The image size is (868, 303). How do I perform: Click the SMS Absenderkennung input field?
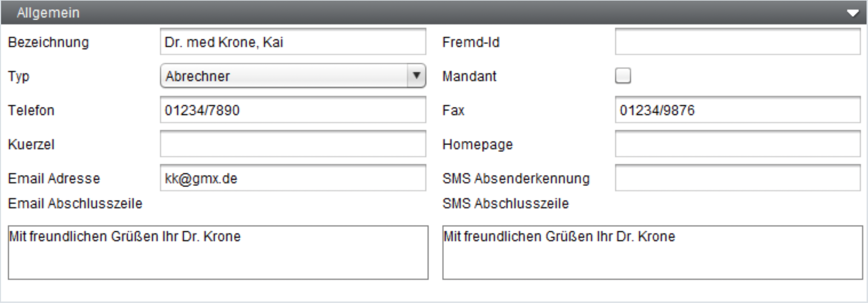point(738,178)
